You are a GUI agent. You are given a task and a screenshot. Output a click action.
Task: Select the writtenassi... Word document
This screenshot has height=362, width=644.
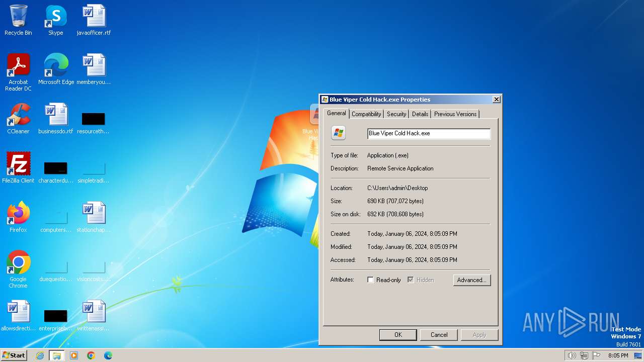94,316
